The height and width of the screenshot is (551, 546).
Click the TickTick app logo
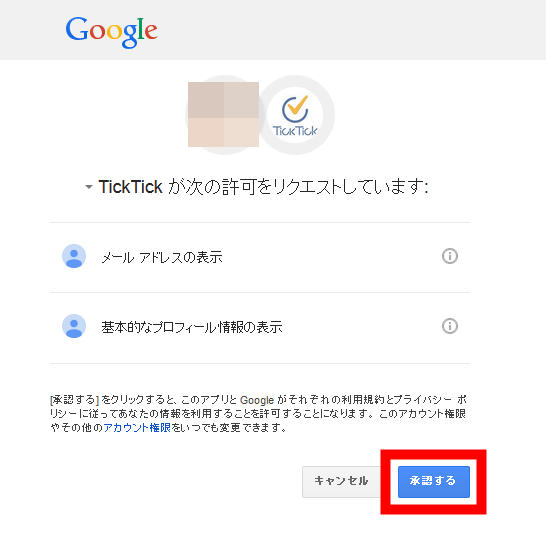295,115
